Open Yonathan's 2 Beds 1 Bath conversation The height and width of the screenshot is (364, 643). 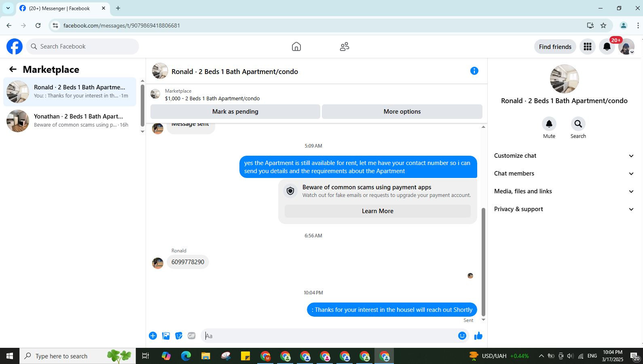click(x=70, y=121)
